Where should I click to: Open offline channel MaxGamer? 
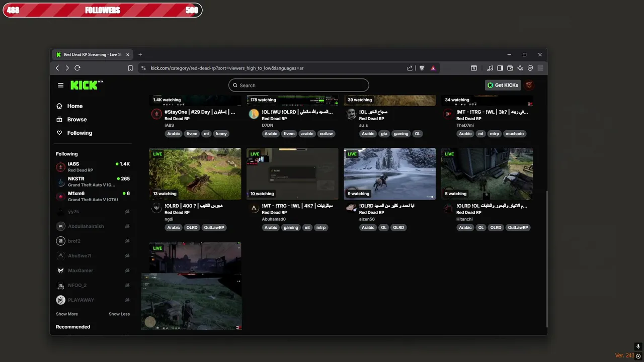pyautogui.click(x=93, y=270)
